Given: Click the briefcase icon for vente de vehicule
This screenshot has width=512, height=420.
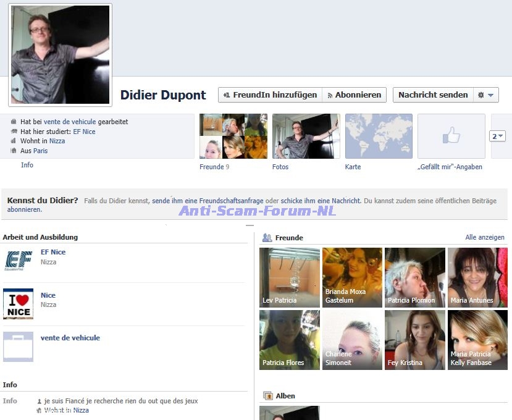Looking at the screenshot, I should 18,346.
